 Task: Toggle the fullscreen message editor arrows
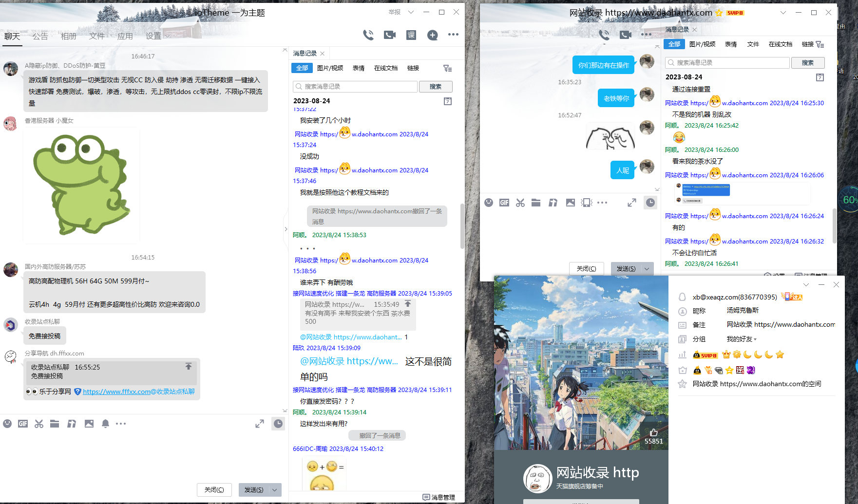pyautogui.click(x=260, y=424)
